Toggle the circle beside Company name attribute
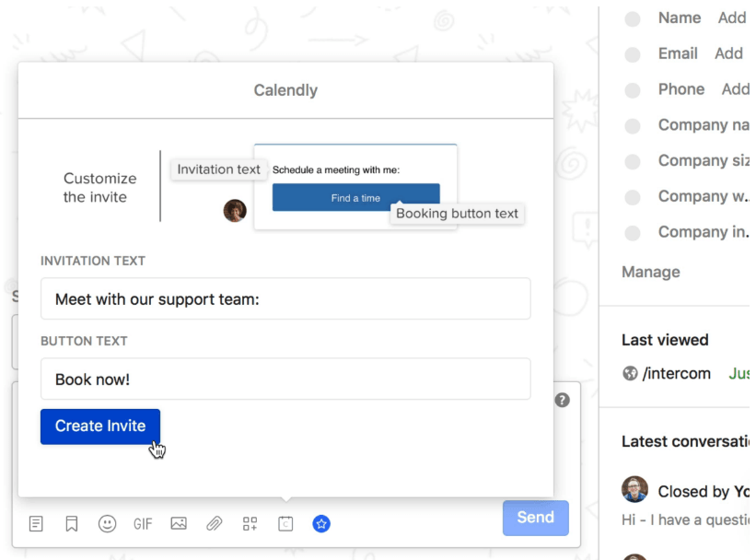The height and width of the screenshot is (560, 756). [x=633, y=126]
